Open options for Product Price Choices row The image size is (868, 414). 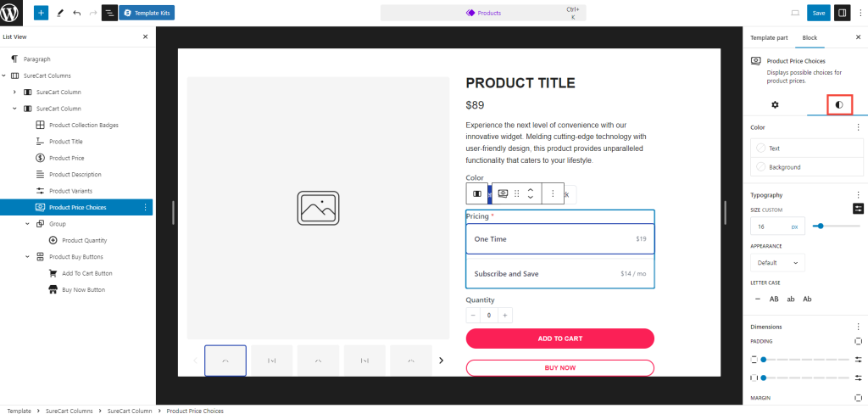pyautogui.click(x=145, y=207)
